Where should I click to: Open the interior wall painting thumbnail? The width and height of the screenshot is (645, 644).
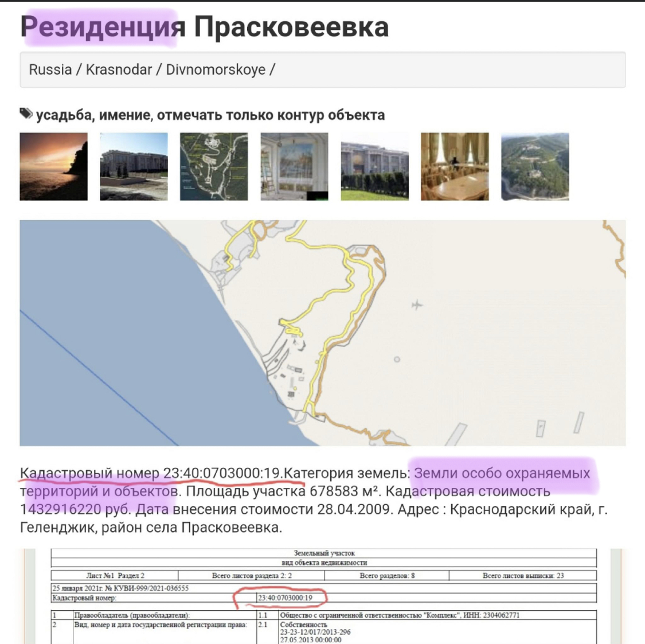[294, 166]
